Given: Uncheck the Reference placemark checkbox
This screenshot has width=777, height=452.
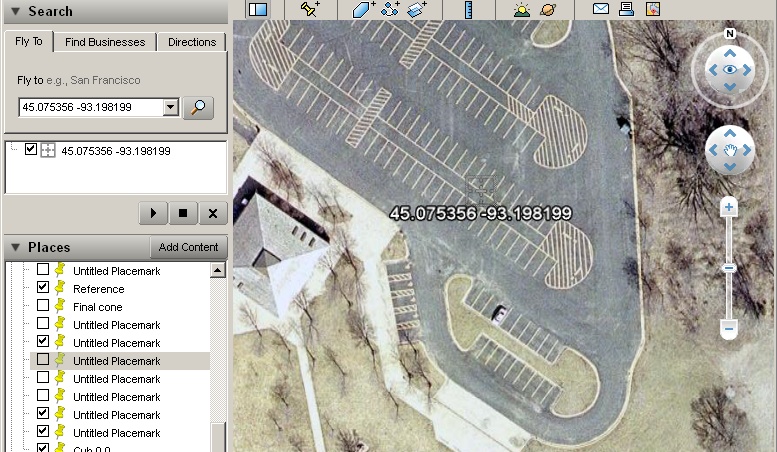Looking at the screenshot, I should pos(43,288).
